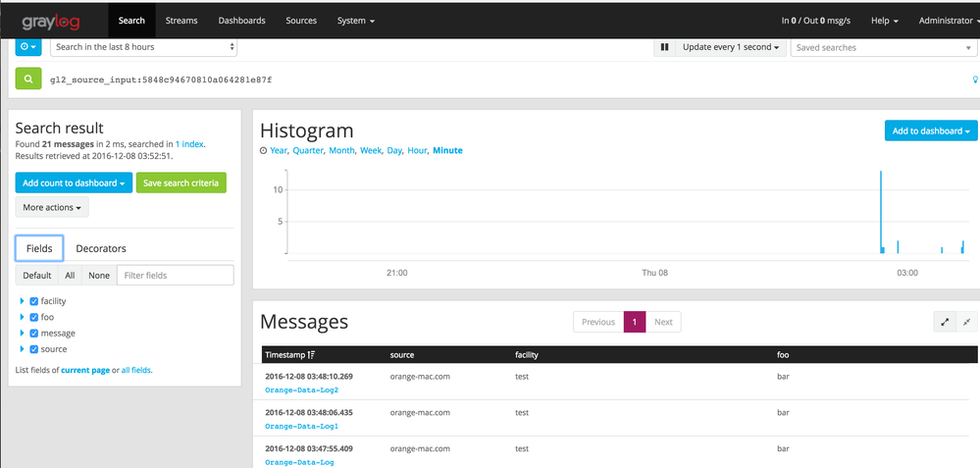The height and width of the screenshot is (468, 980).
Task: Click the Graylog logo
Action: pos(51,23)
